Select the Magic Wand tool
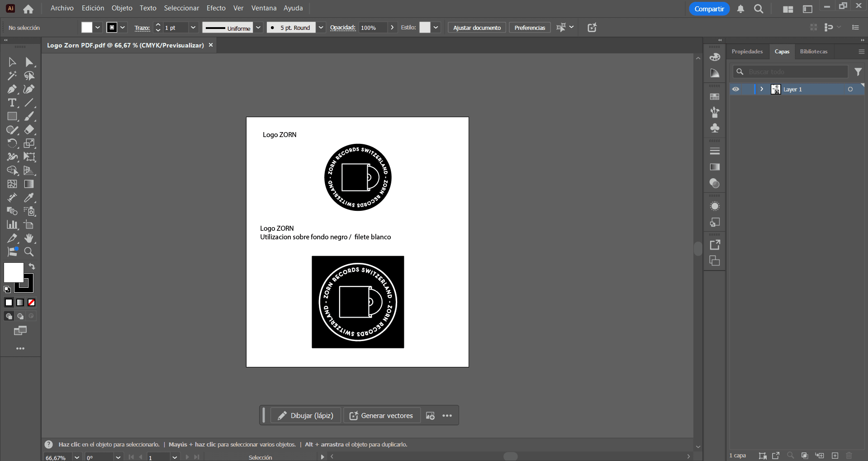Viewport: 868px width, 461px height. click(12, 76)
